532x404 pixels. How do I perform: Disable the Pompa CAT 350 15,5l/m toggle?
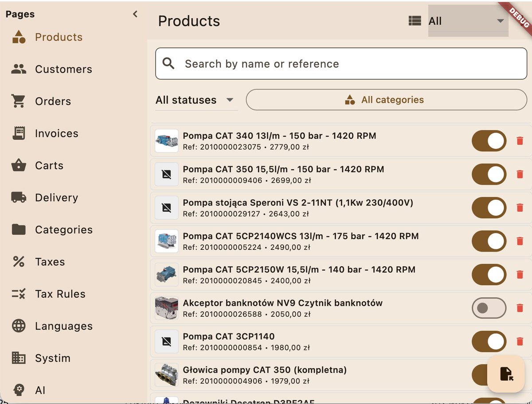(x=489, y=174)
